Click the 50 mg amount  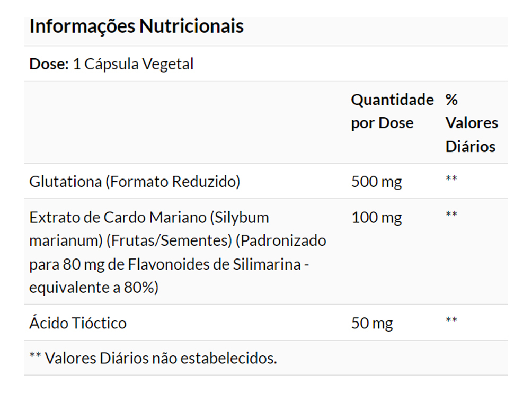pos(372,323)
